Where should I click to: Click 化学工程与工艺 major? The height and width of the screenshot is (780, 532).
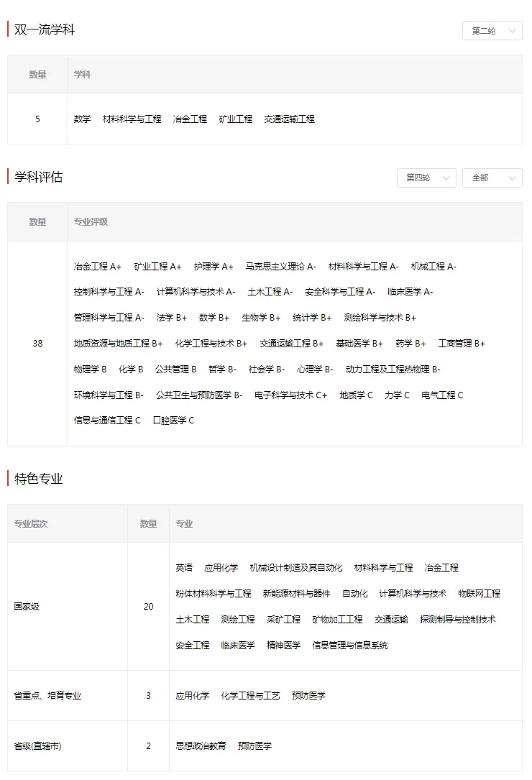(x=250, y=695)
